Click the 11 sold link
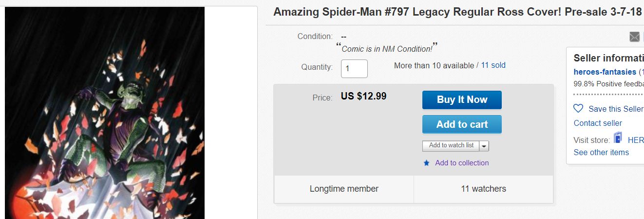Image resolution: width=644 pixels, height=219 pixels. 493,65
